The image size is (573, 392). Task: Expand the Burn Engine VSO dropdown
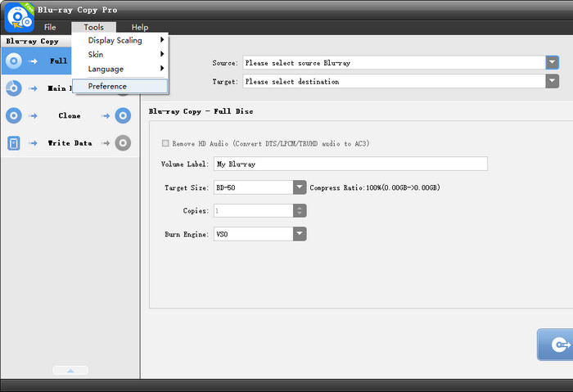[300, 234]
